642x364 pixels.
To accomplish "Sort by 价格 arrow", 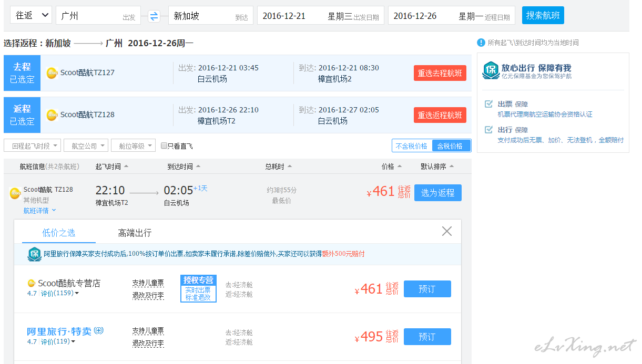I will tap(399, 167).
